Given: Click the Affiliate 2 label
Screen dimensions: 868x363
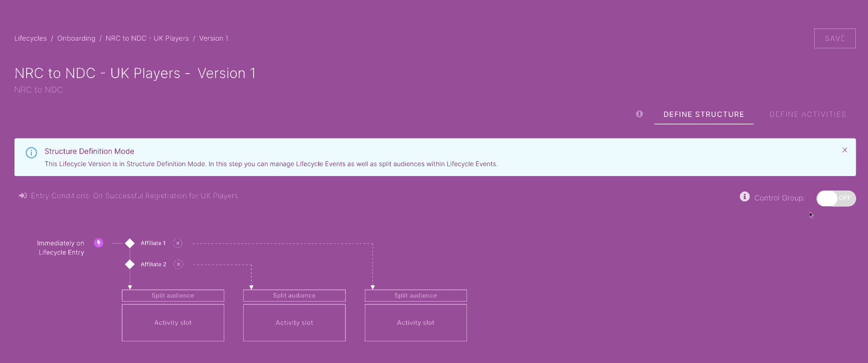Looking at the screenshot, I should [153, 264].
